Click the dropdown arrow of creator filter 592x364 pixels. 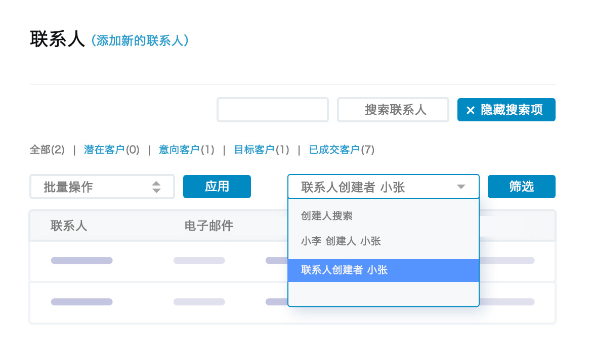[x=460, y=187]
